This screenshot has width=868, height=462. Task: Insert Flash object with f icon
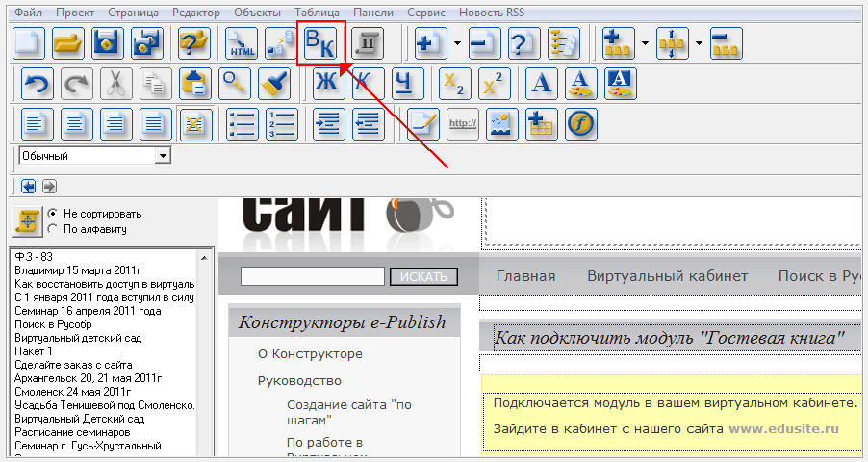pos(580,124)
